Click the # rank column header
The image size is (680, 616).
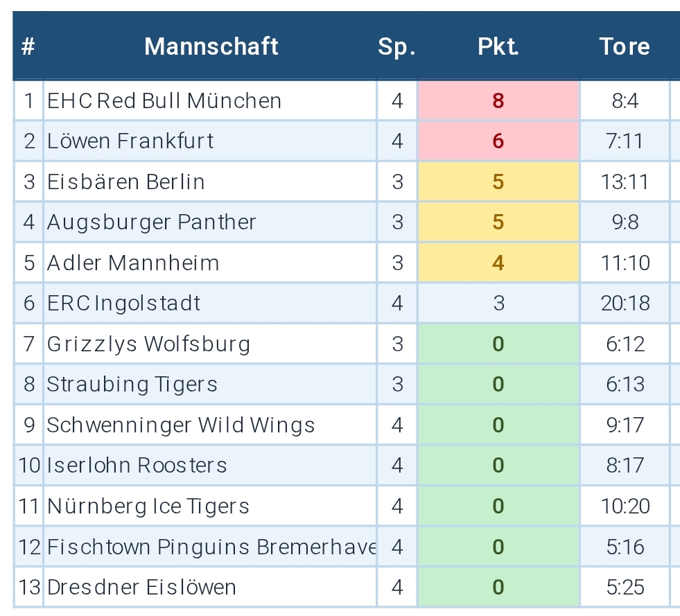coord(28,47)
